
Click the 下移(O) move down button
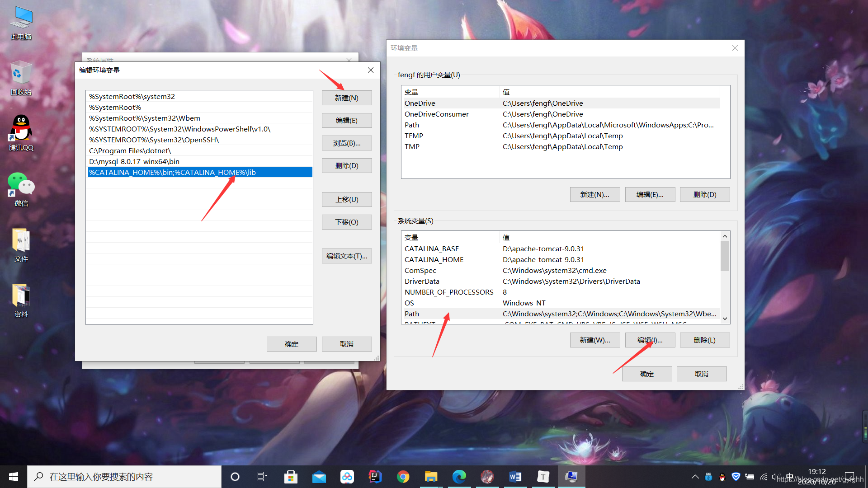(347, 222)
